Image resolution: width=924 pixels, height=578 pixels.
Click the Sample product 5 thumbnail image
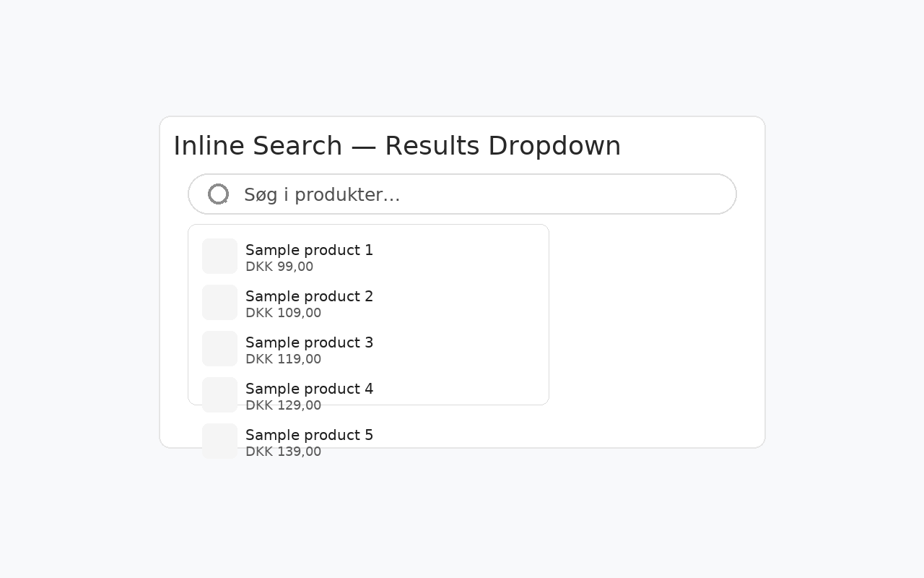point(219,441)
